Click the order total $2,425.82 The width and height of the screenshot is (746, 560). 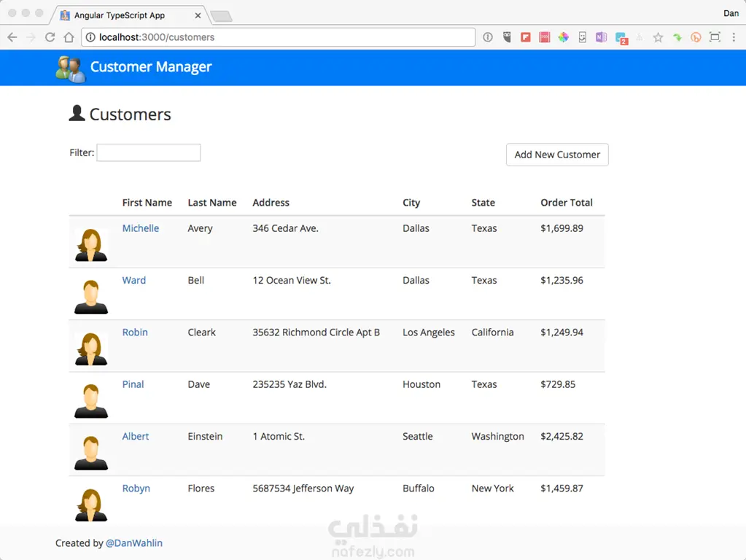[x=562, y=436]
